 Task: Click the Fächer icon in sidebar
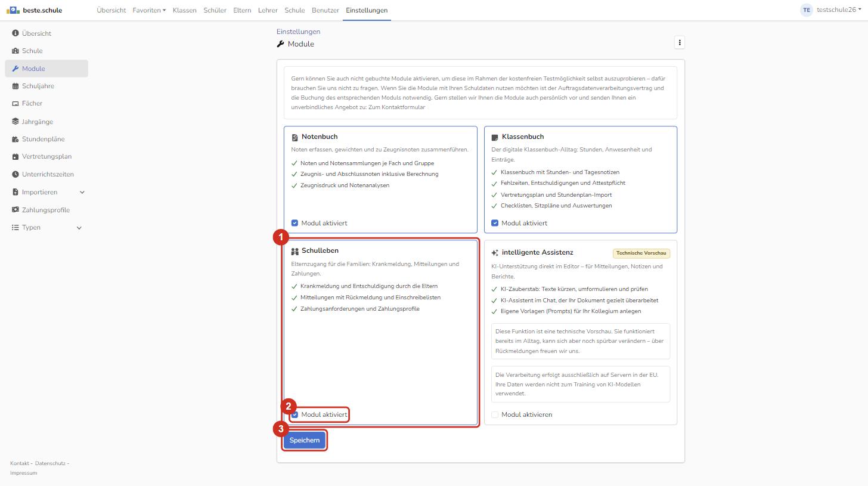point(15,103)
